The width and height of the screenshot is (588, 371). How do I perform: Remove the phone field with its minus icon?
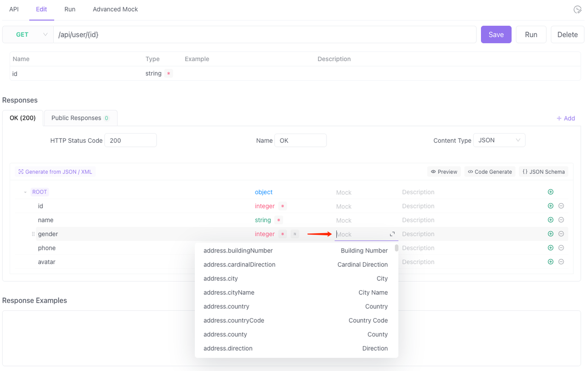click(561, 248)
